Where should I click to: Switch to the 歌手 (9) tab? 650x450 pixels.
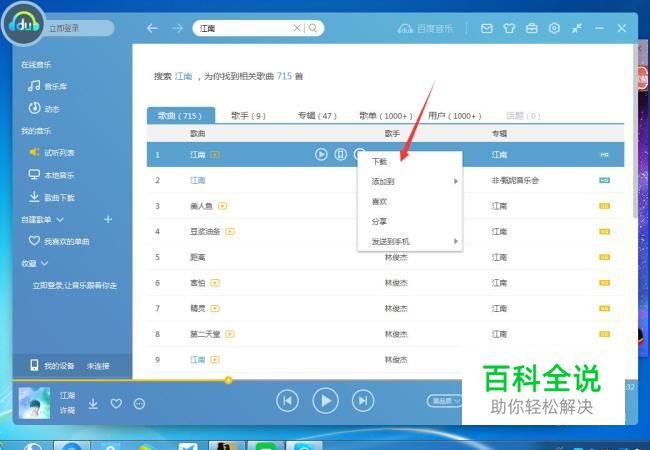(248, 116)
